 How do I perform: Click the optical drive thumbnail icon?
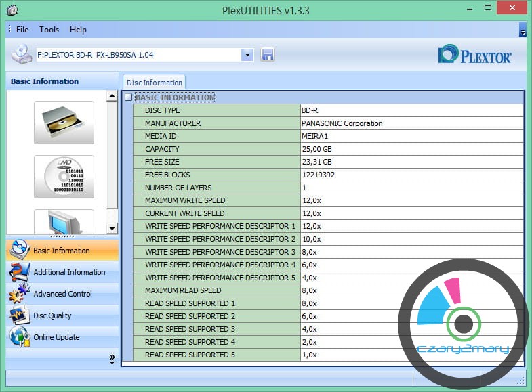coord(64,123)
